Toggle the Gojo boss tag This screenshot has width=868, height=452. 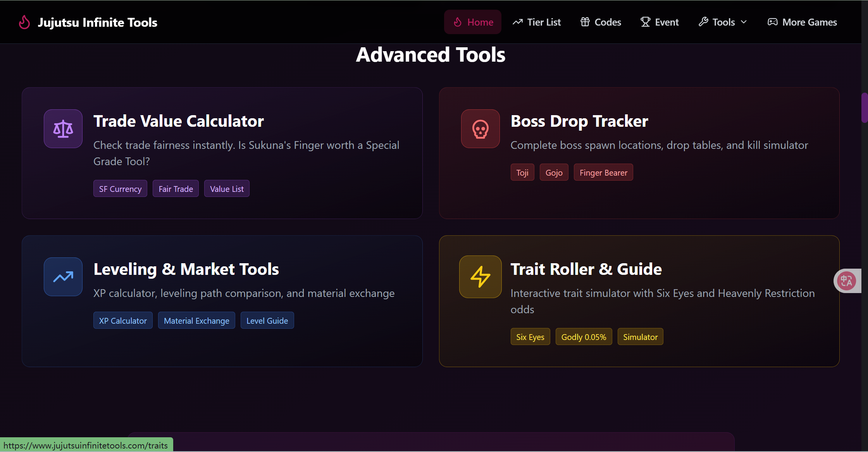tap(554, 172)
